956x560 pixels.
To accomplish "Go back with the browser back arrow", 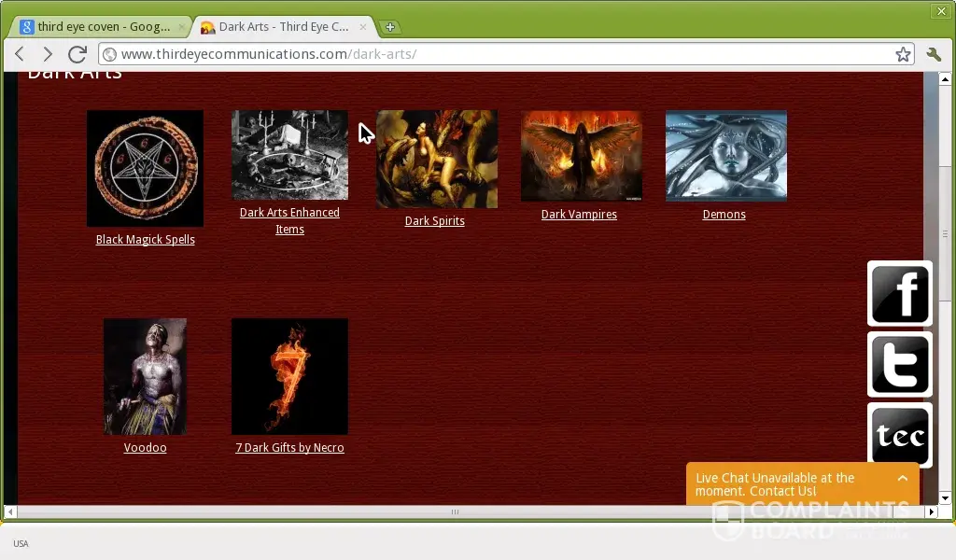I will pos(20,53).
